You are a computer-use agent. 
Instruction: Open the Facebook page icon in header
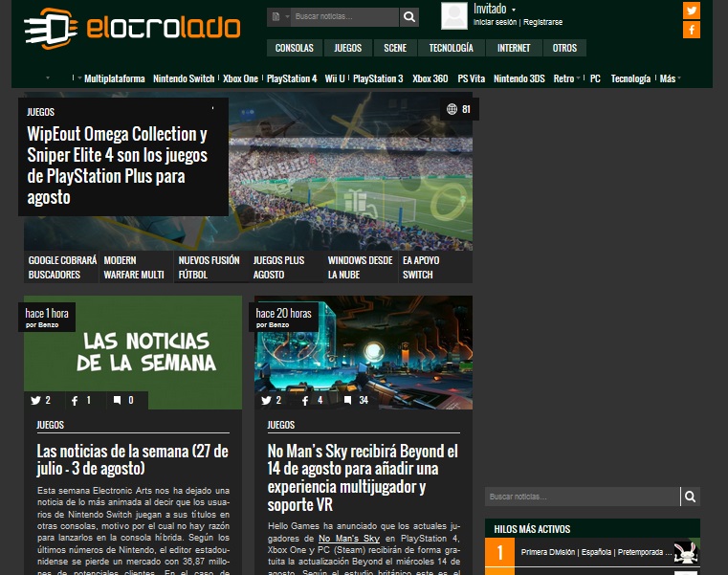coord(692,30)
